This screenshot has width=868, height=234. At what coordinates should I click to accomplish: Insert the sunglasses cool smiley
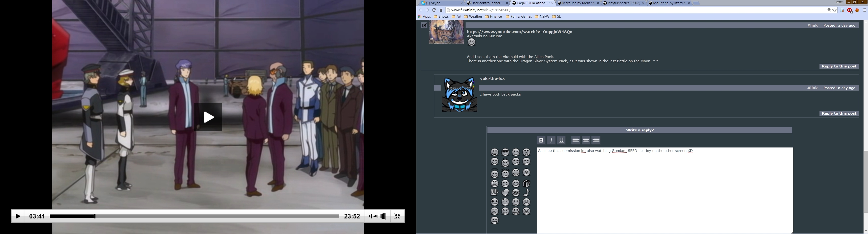pyautogui.click(x=505, y=152)
